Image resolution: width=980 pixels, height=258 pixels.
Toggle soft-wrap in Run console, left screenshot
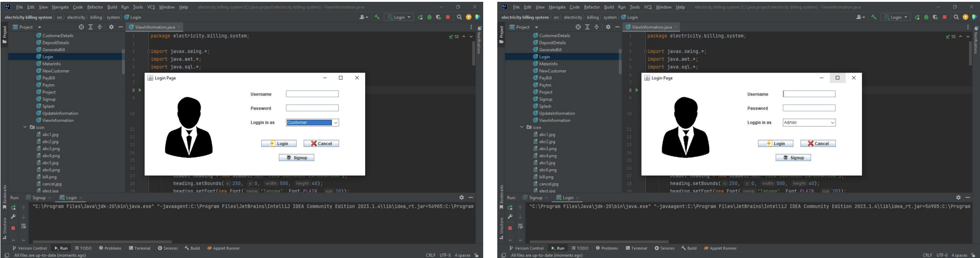tap(23, 226)
